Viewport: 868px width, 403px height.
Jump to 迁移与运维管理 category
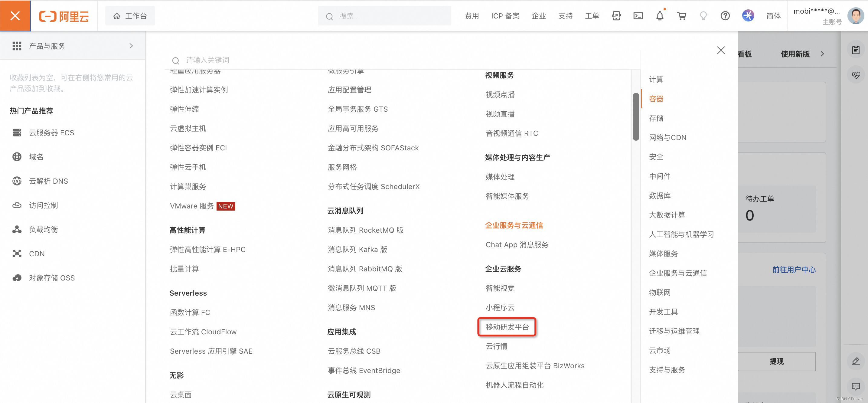click(674, 331)
